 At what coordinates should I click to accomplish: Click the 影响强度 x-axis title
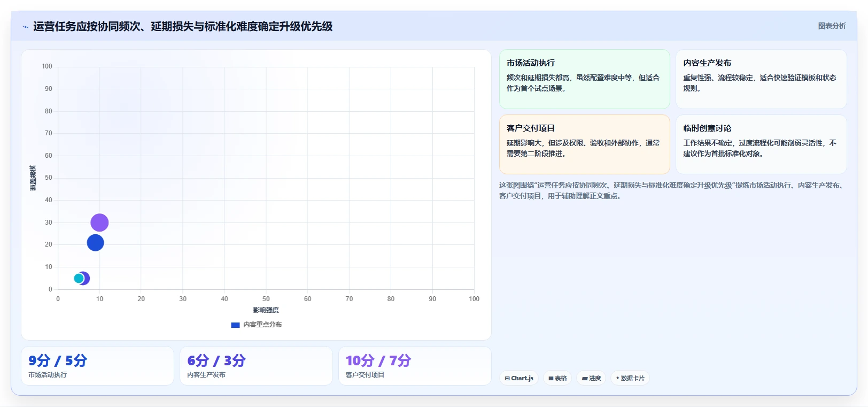click(266, 310)
